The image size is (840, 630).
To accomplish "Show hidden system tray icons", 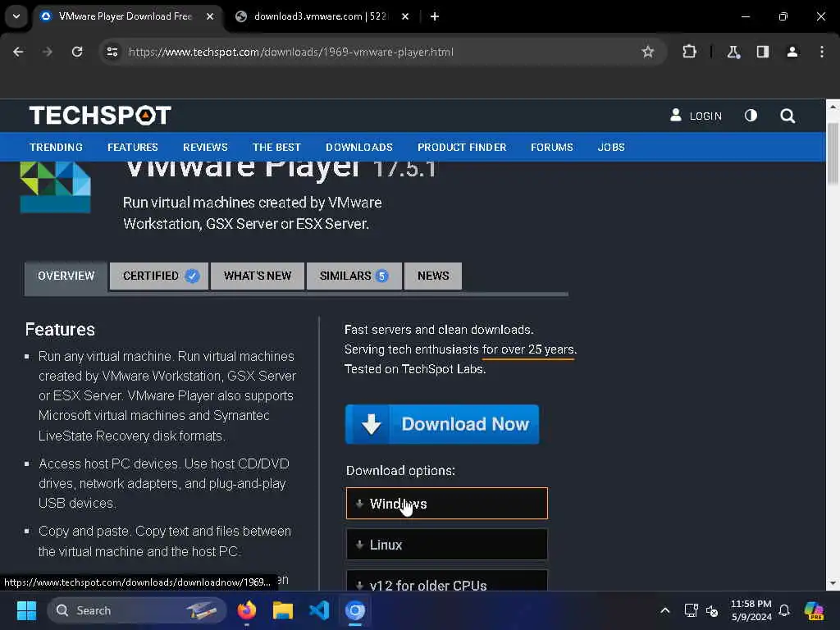I will 664,610.
